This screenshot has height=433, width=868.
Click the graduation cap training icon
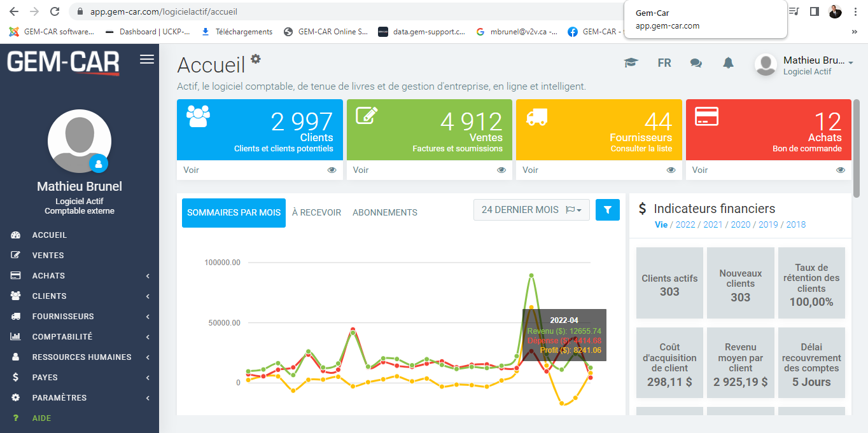coord(631,63)
